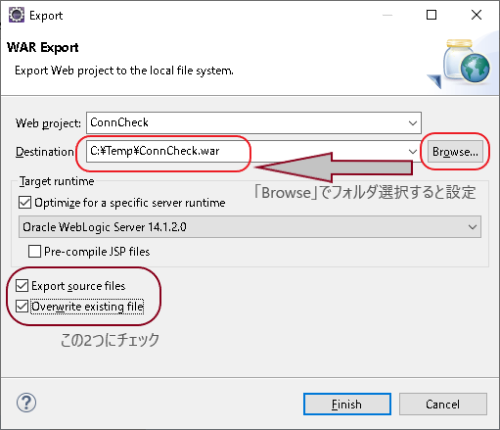
Task: Click the Eclipse icon in the title bar
Action: click(x=16, y=15)
